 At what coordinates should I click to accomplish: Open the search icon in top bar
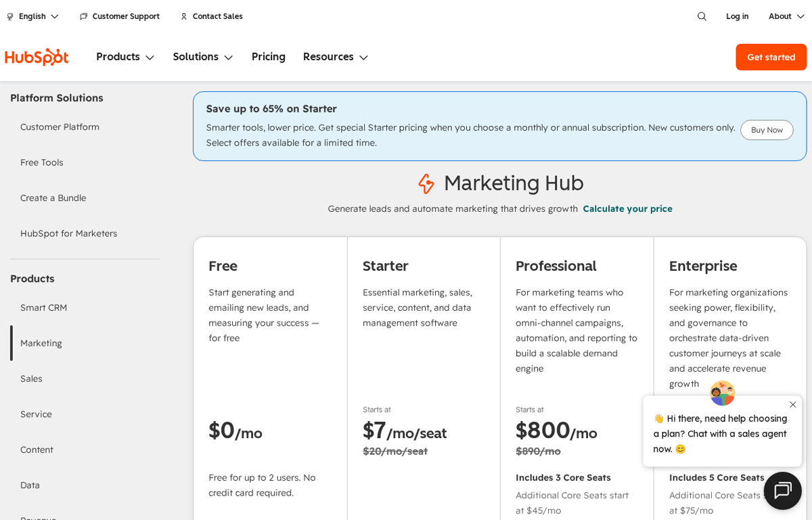[x=702, y=16]
